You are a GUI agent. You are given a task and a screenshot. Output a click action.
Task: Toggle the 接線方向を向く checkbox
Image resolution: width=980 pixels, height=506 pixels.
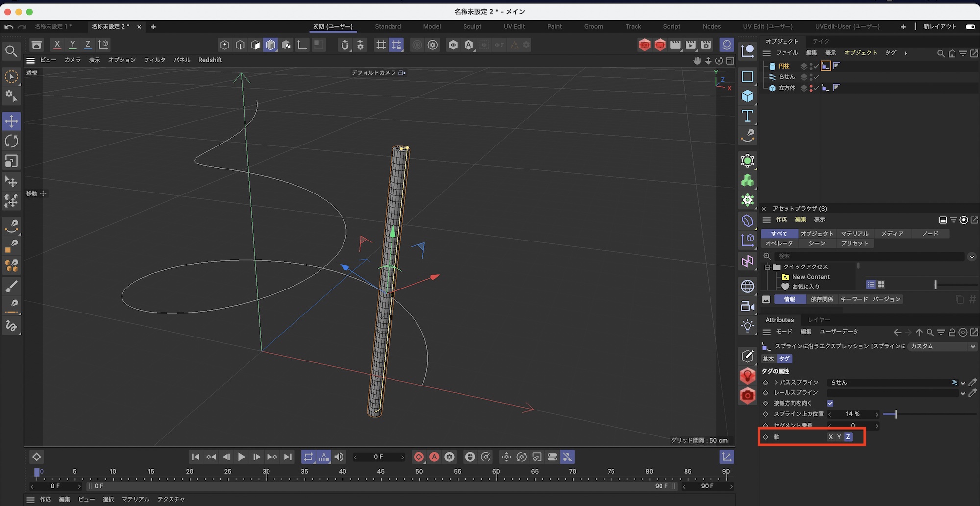(x=830, y=403)
